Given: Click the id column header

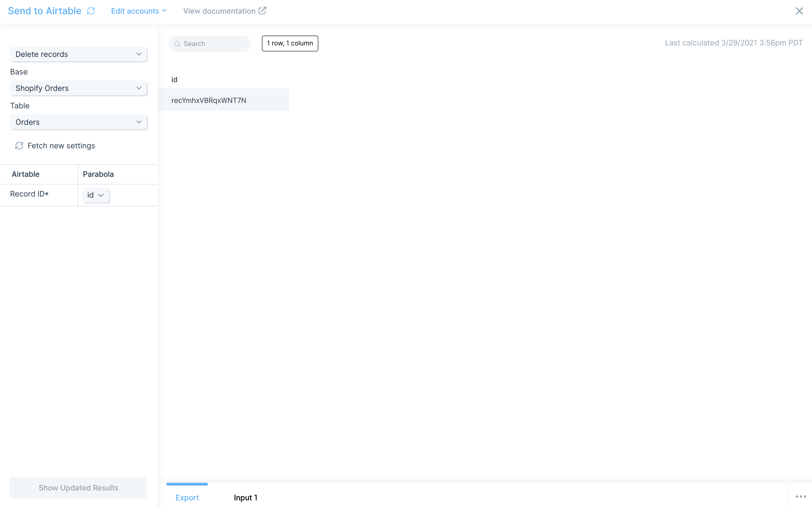Looking at the screenshot, I should [175, 80].
